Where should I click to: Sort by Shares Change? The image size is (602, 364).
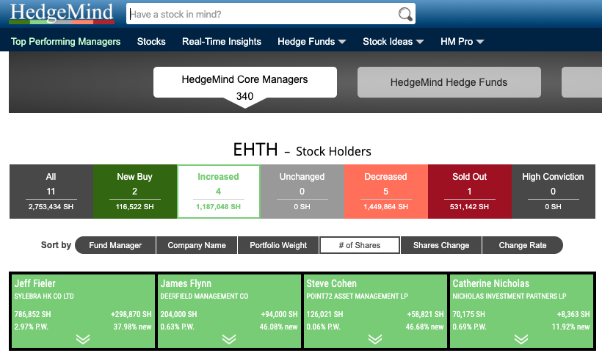click(441, 245)
